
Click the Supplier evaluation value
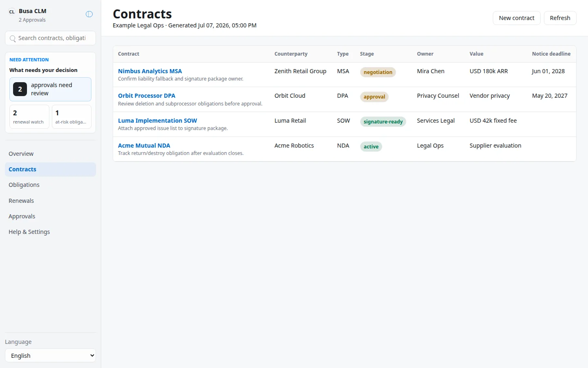[x=495, y=146]
